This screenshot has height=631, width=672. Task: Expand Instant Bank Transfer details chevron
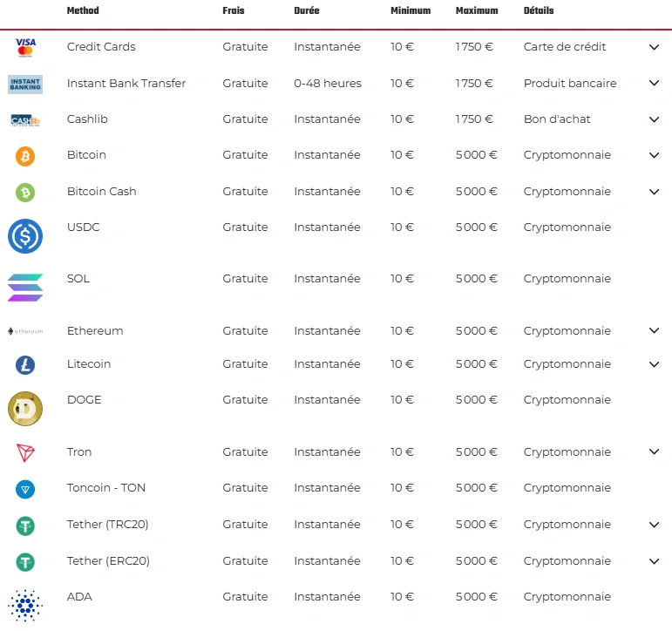point(654,84)
